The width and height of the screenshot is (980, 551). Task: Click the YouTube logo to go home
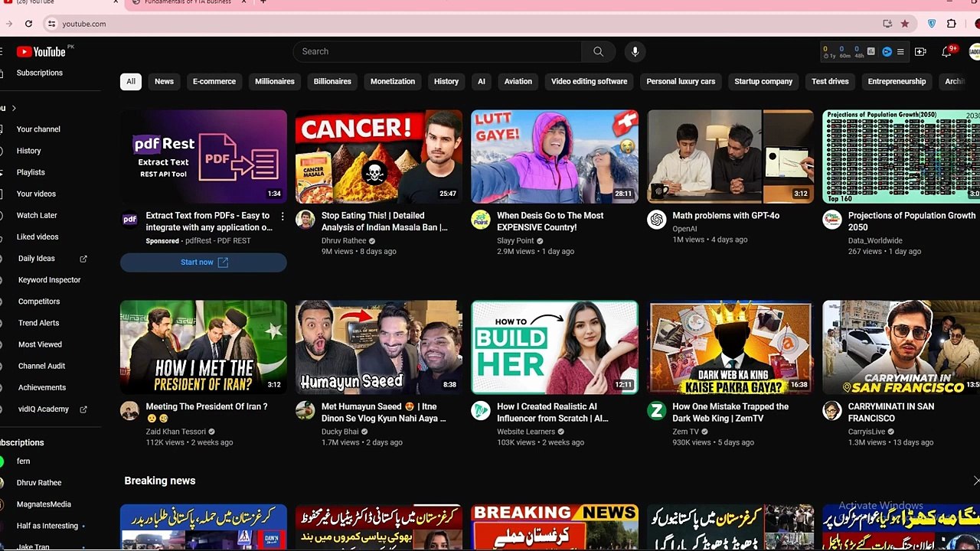coord(41,51)
